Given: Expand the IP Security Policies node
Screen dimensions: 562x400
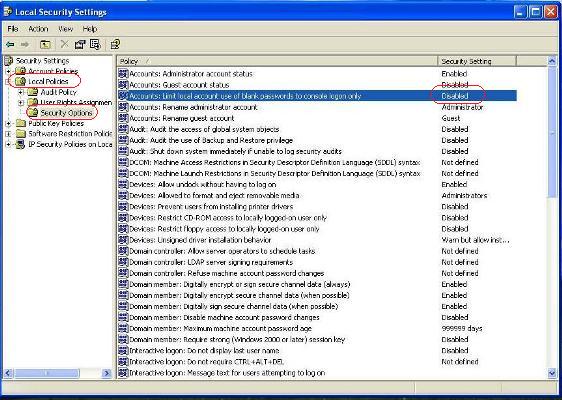Looking at the screenshot, I should 8,144.
